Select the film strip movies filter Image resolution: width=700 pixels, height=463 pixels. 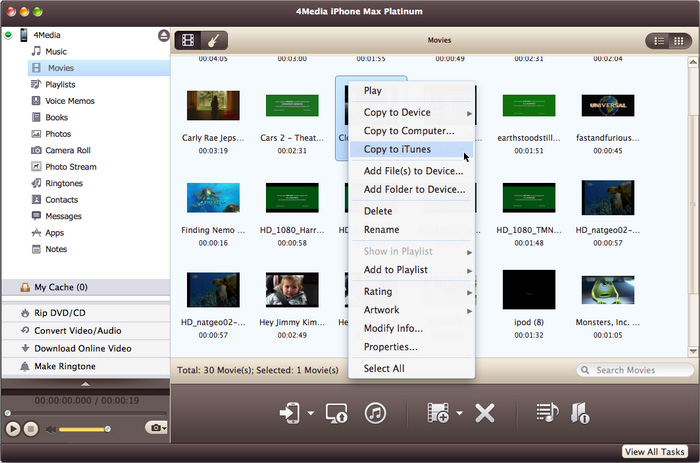[187, 41]
